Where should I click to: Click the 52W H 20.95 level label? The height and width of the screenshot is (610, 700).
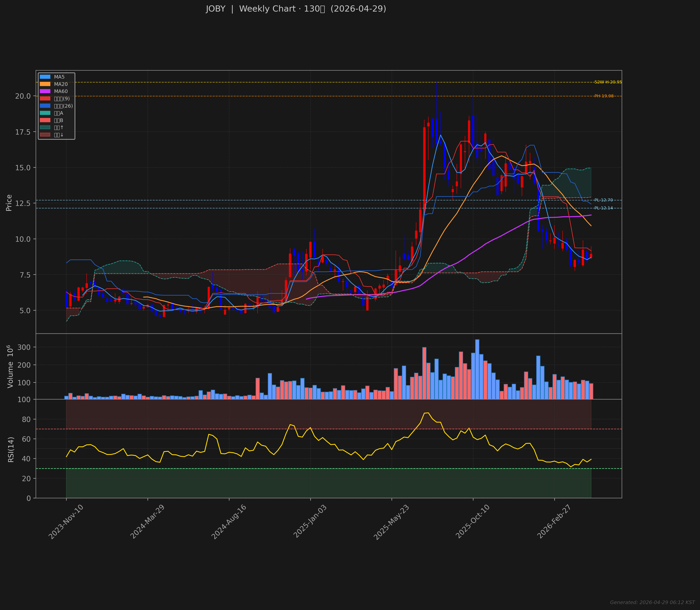pyautogui.click(x=608, y=82)
